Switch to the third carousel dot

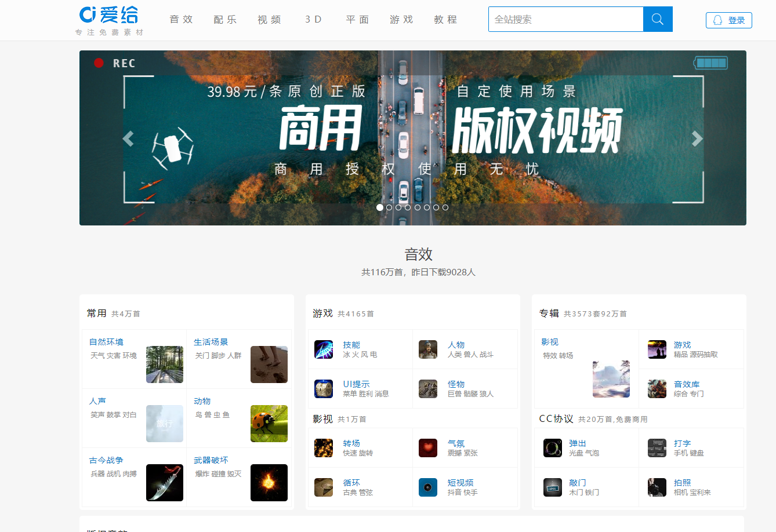398,207
